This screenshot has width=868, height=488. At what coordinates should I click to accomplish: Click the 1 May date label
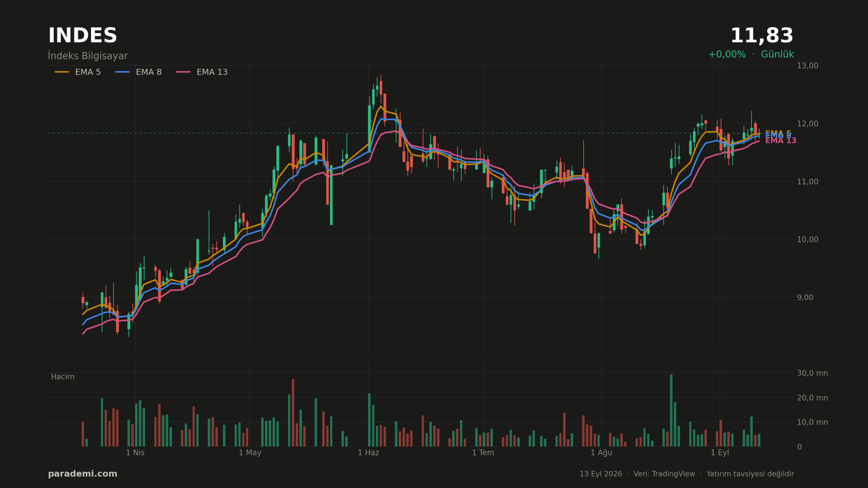pos(250,453)
